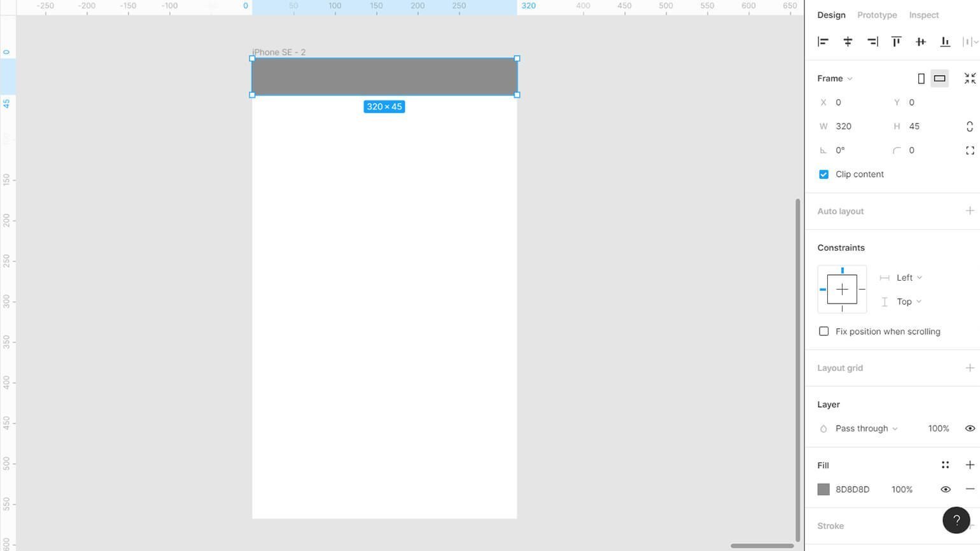The image size is (980, 551).
Task: Click the fill opacity 100% value
Action: 902,489
